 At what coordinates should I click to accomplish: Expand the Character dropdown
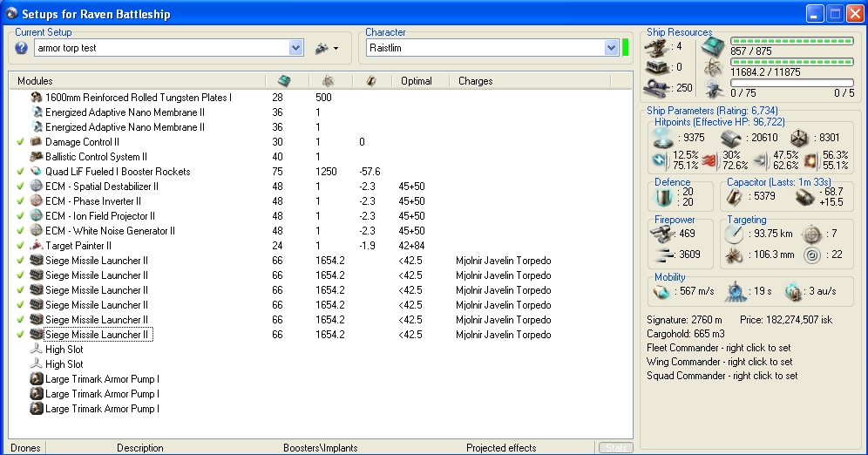tap(610, 48)
